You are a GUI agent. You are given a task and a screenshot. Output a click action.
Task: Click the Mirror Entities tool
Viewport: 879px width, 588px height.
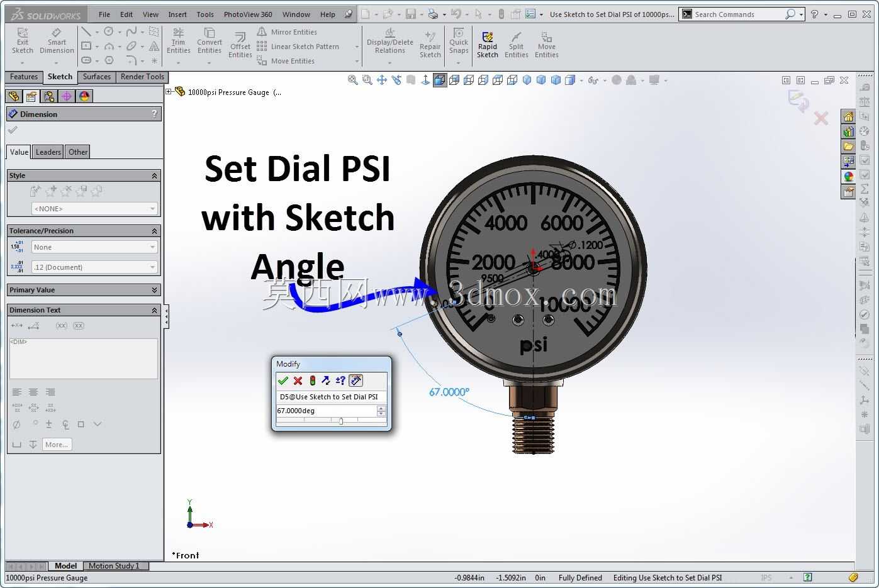coord(288,32)
